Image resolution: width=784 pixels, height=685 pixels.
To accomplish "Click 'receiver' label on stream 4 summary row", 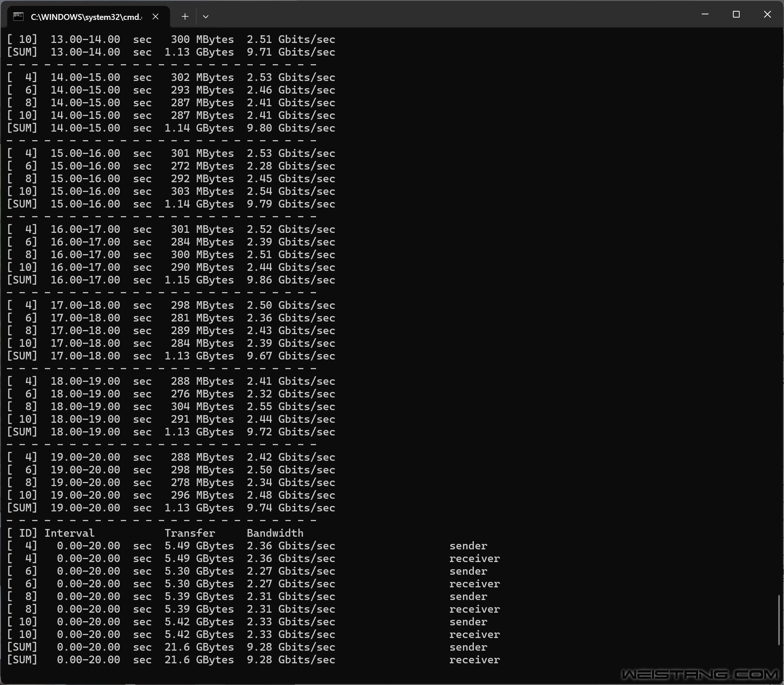I will 475,558.
